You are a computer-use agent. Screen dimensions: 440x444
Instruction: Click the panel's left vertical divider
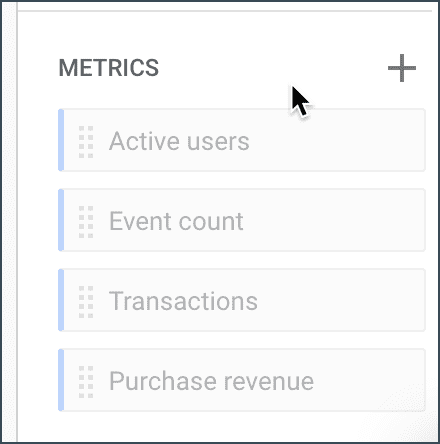point(17,222)
